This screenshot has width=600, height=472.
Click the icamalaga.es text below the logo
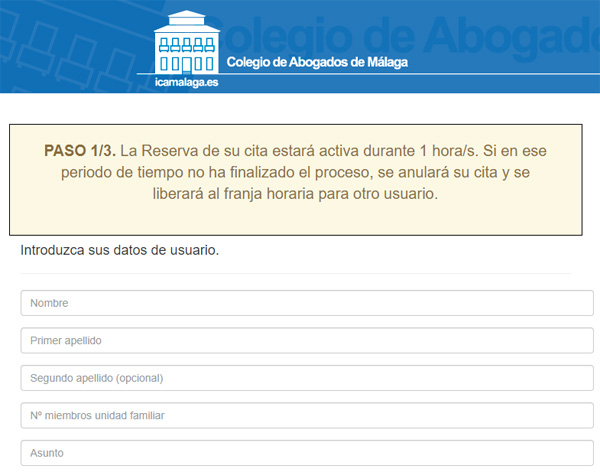coord(187,83)
